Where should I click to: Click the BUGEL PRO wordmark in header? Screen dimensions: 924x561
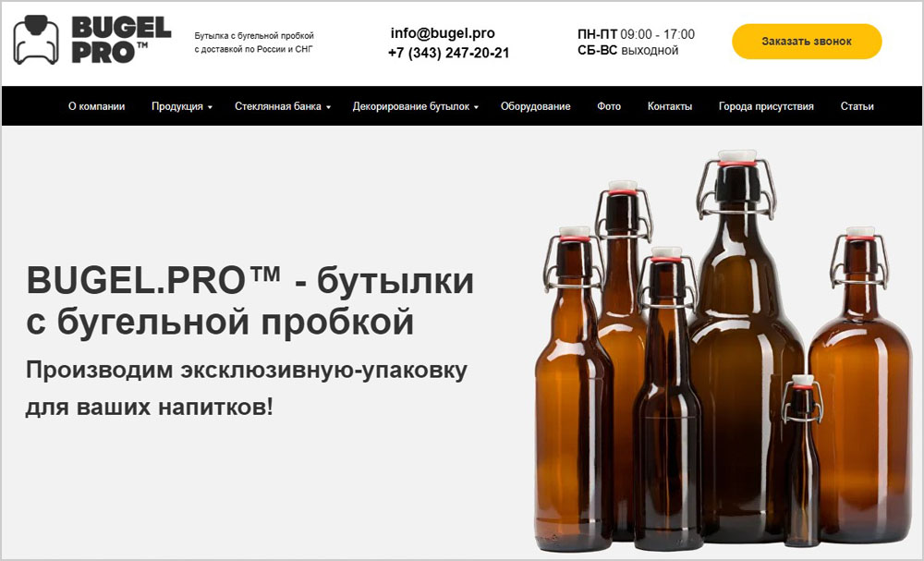pos(121,40)
